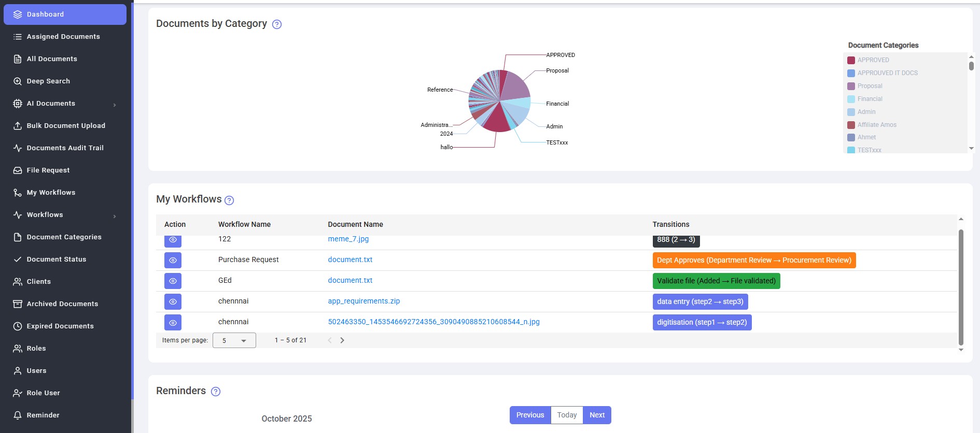
Task: Toggle APPROVED category in chart legend
Action: coord(873,60)
